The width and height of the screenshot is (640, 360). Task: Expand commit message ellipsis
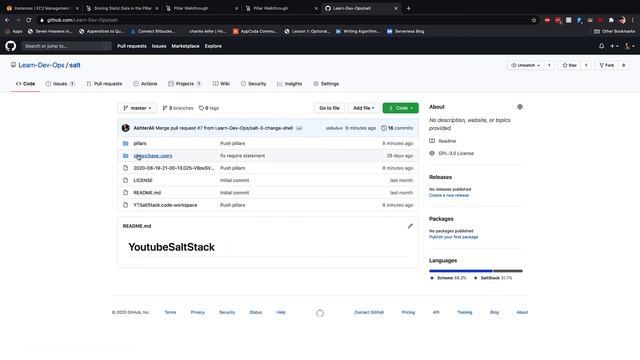(299, 128)
